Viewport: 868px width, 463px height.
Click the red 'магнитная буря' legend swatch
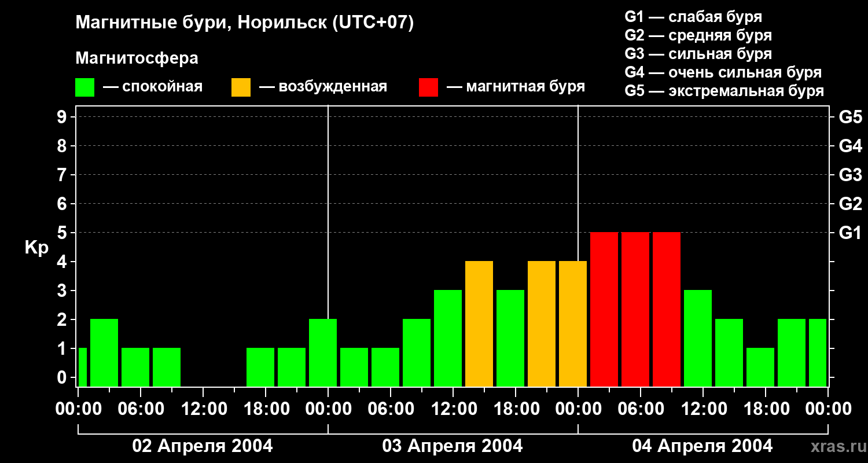(428, 87)
